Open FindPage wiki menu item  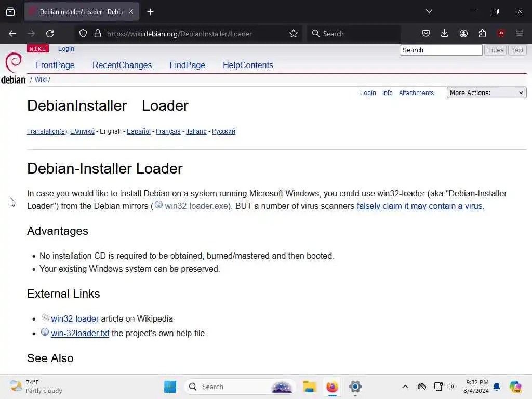[x=187, y=65]
